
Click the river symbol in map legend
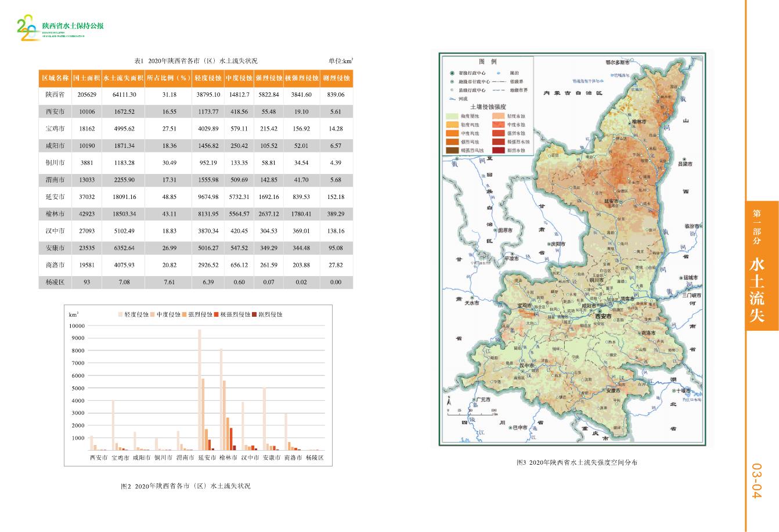coord(451,99)
